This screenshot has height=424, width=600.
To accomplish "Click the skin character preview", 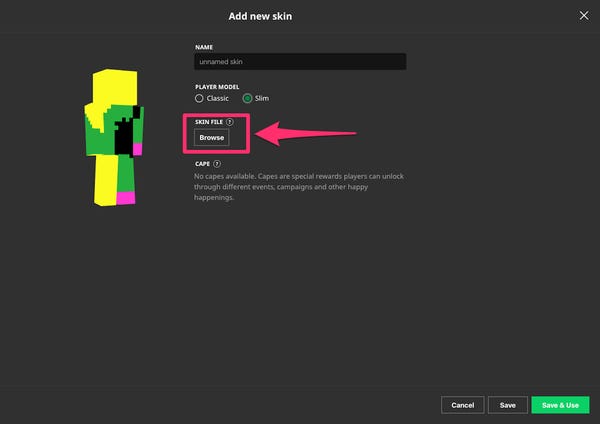I will coord(114,138).
